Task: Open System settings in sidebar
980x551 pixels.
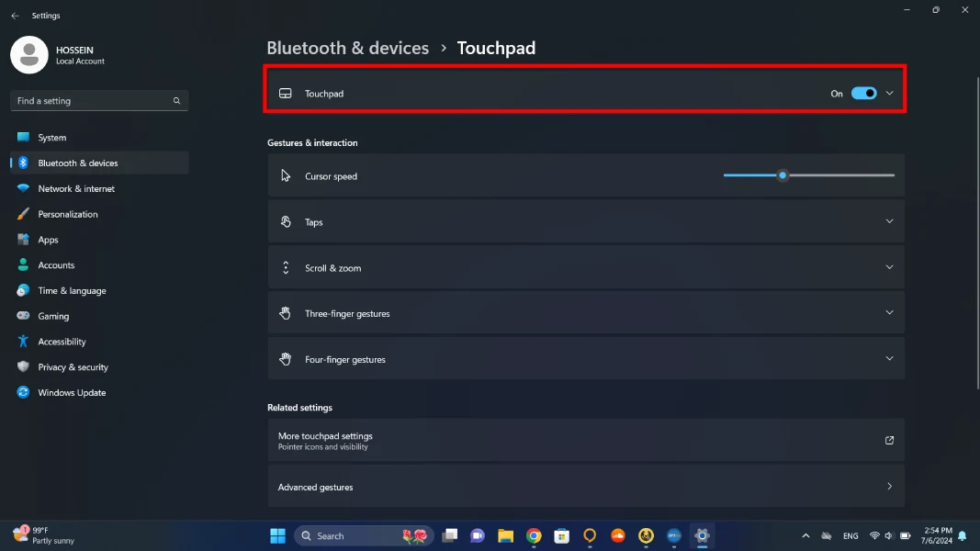Action: [x=52, y=138]
